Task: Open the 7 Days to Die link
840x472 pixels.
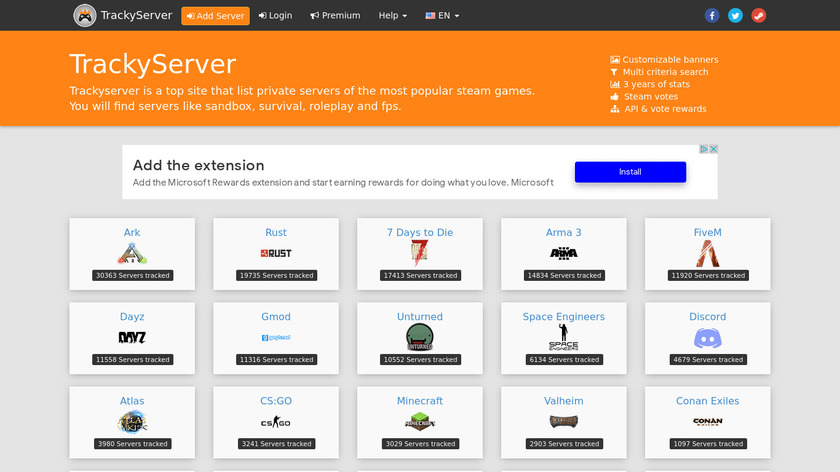Action: (420, 233)
